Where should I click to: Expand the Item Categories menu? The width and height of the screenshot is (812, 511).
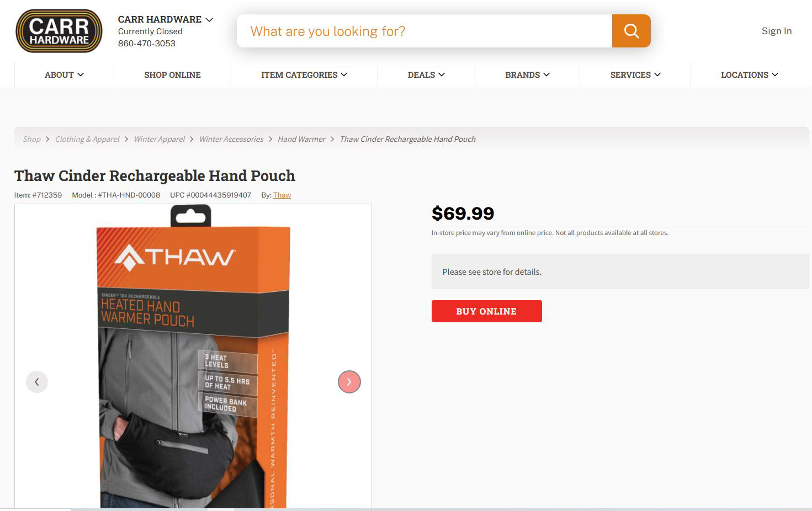(x=304, y=74)
